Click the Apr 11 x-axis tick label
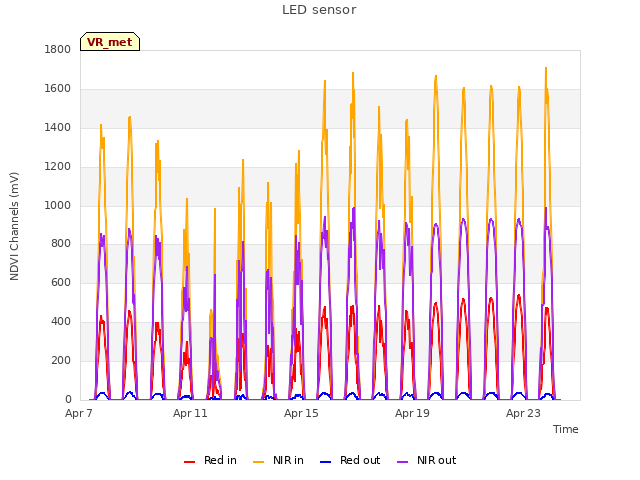 pyautogui.click(x=190, y=413)
